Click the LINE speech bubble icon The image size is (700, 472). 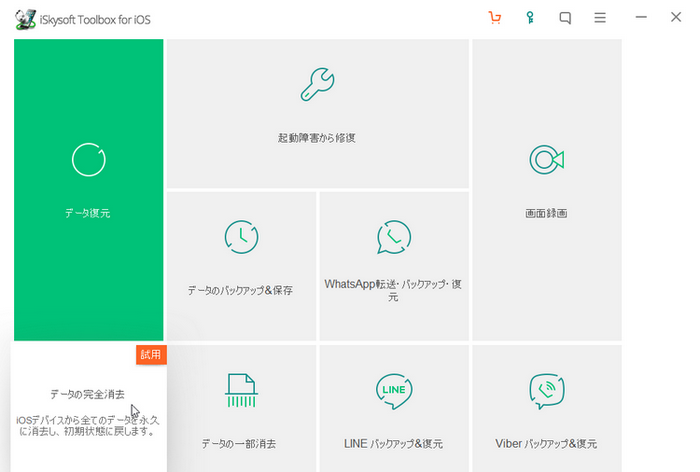[x=394, y=391]
